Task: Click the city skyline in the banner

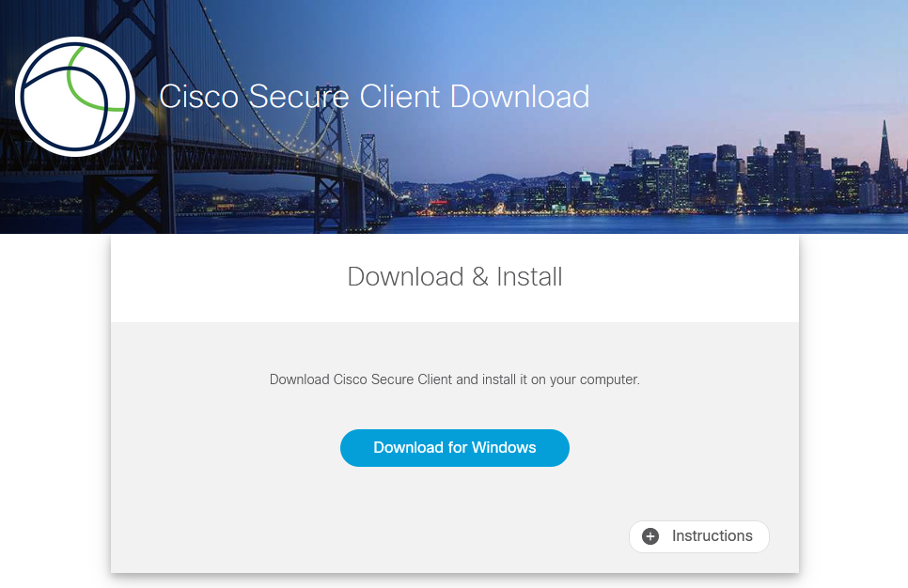Action: pos(724,174)
